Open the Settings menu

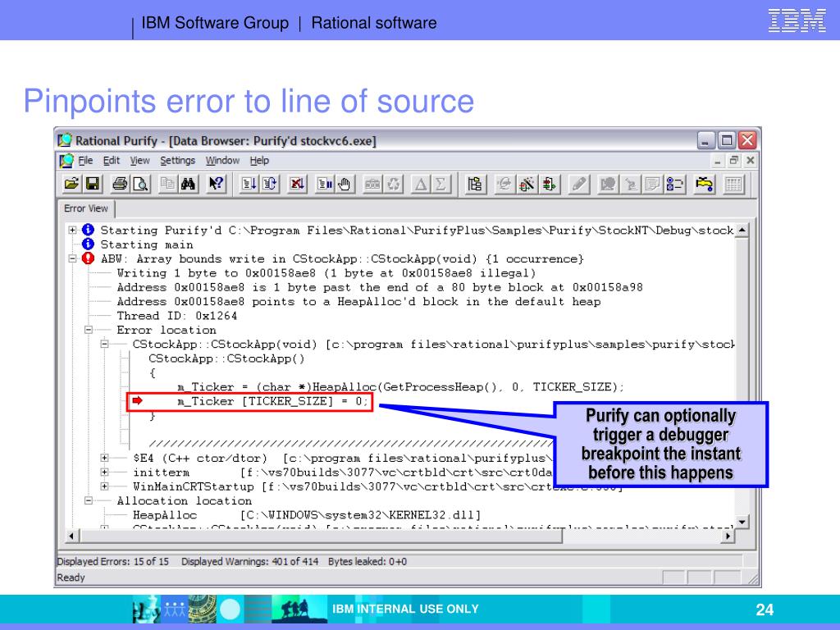coord(177,161)
